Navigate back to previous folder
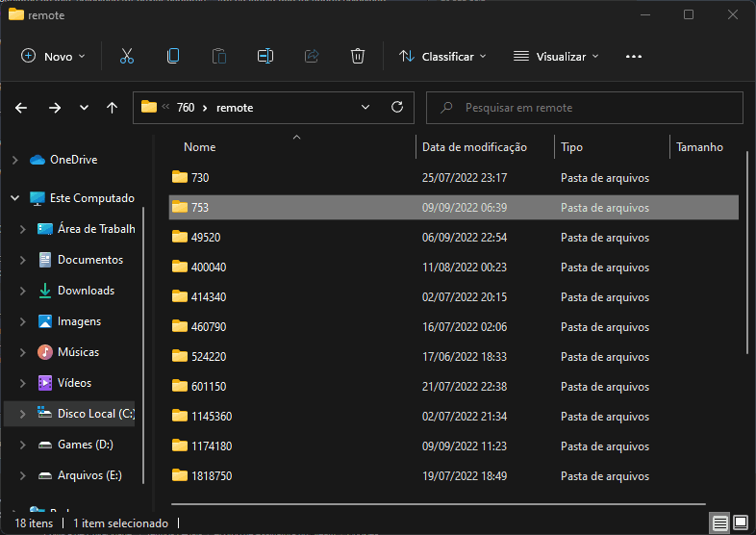The width and height of the screenshot is (756, 535). point(22,108)
